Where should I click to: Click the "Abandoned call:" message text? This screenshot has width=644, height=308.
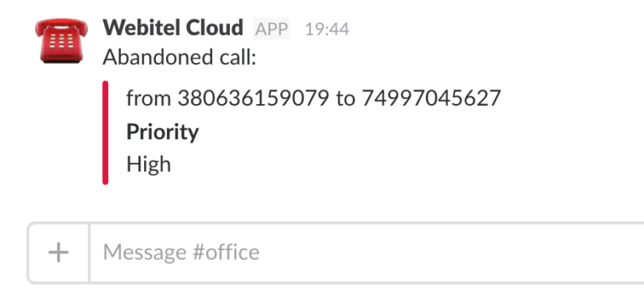point(179,57)
